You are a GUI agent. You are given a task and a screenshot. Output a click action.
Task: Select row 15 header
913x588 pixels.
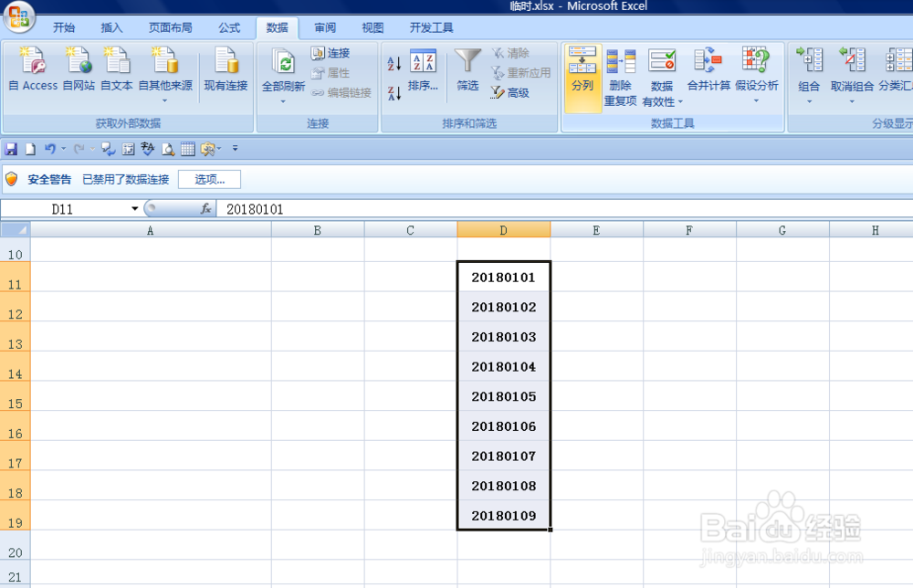tap(16, 396)
